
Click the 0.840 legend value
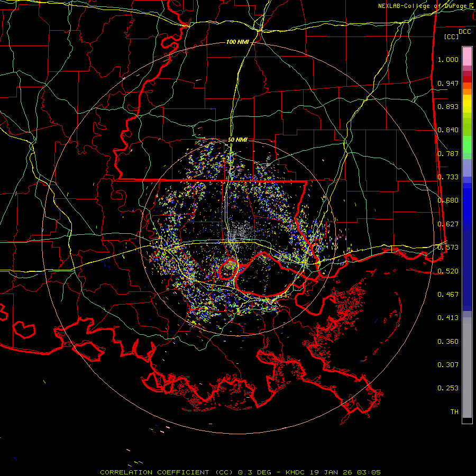pos(448,130)
